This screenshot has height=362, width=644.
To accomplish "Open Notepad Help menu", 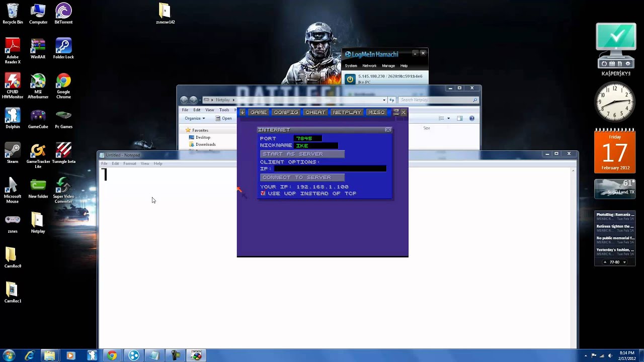I will [158, 163].
